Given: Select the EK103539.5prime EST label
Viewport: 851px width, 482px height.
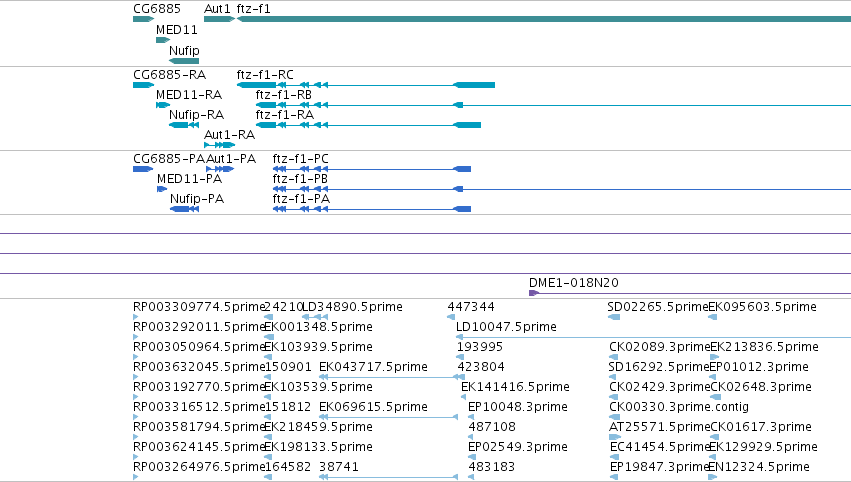Looking at the screenshot, I should click(x=318, y=388).
